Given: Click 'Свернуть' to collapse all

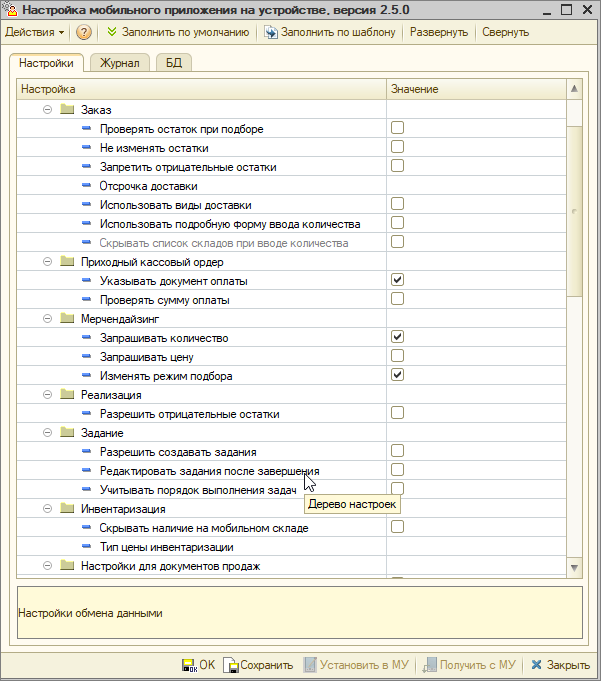Looking at the screenshot, I should pos(505,32).
